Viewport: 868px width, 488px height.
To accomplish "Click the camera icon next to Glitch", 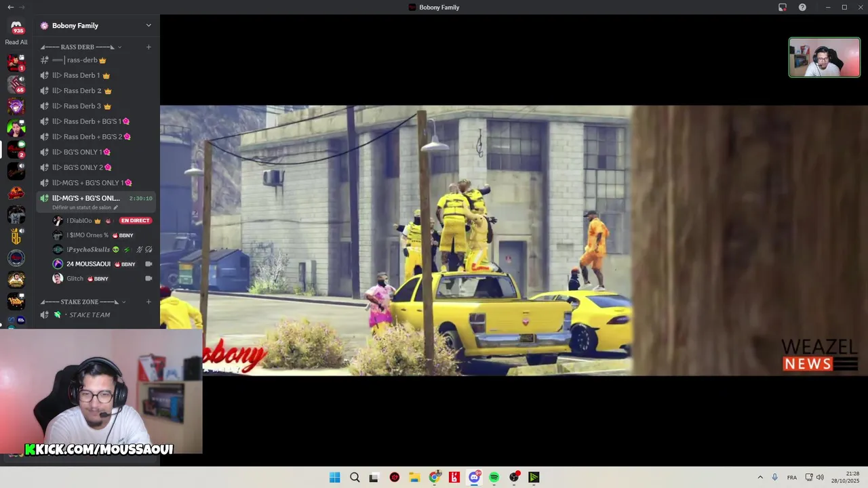I will (x=149, y=279).
